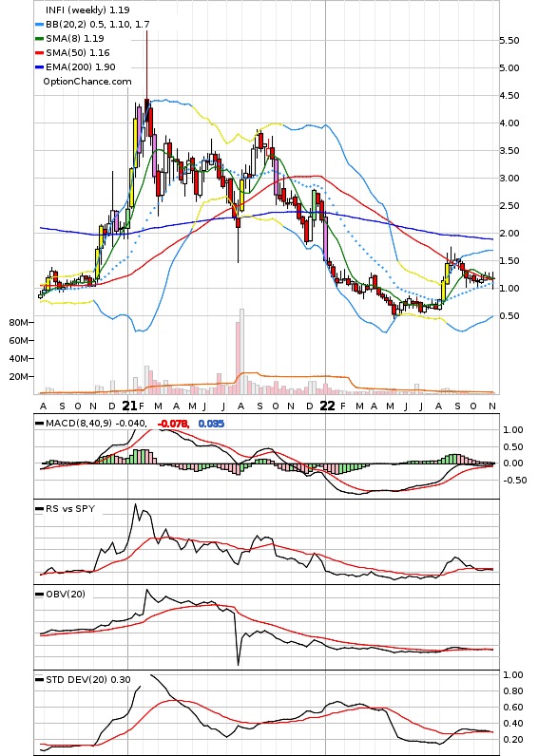Image resolution: width=538 pixels, height=756 pixels.
Task: Click the 1.00 label on STD DEV axis
Action: tap(513, 674)
